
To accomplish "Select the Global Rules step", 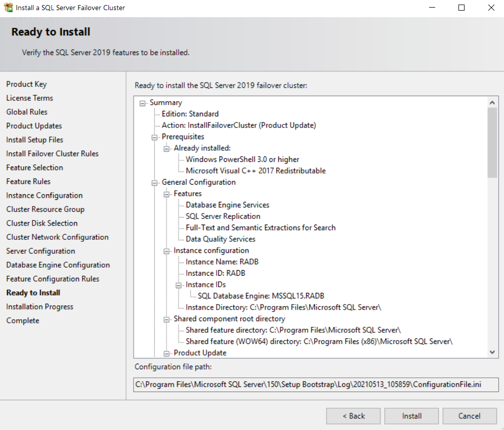I will (27, 112).
